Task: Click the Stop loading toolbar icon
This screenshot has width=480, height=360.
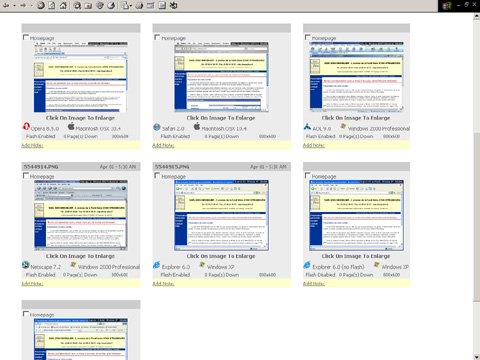Action: [41, 5]
